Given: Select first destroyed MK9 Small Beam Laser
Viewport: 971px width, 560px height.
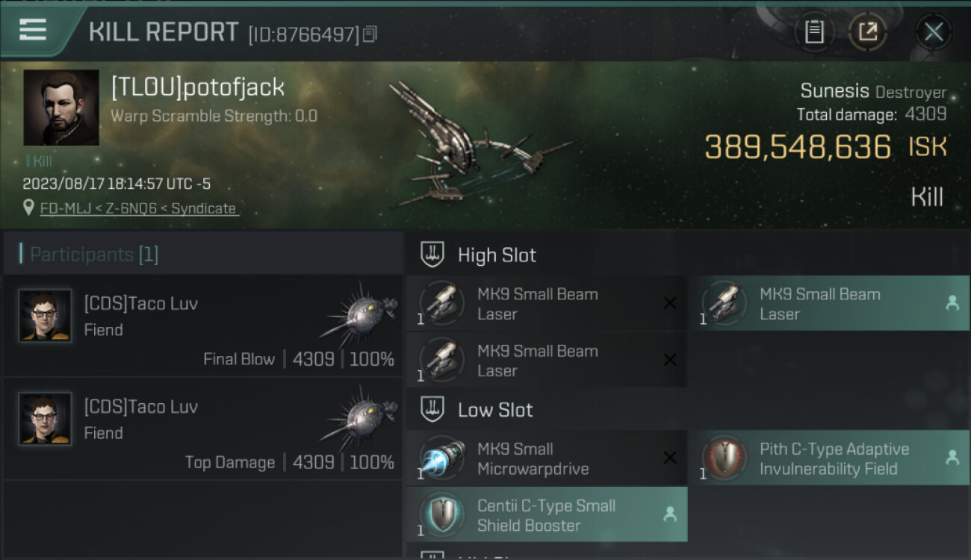Looking at the screenshot, I should pos(547,303).
